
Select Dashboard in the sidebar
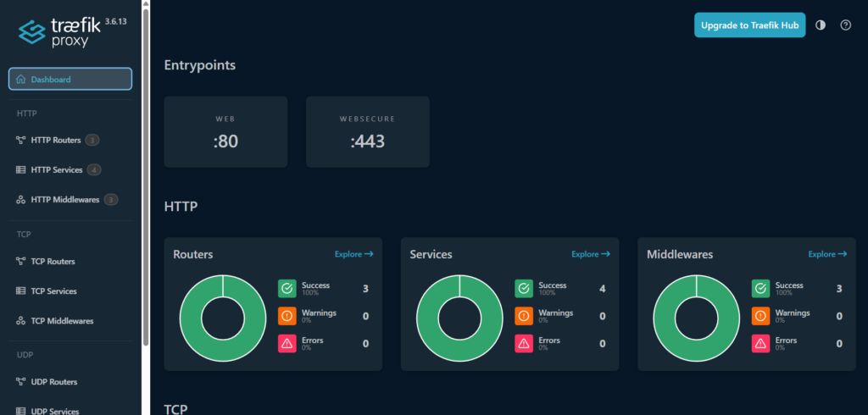click(70, 80)
